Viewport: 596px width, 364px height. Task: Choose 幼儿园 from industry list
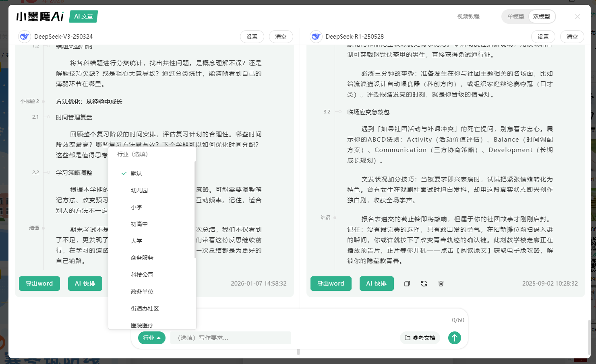point(139,190)
